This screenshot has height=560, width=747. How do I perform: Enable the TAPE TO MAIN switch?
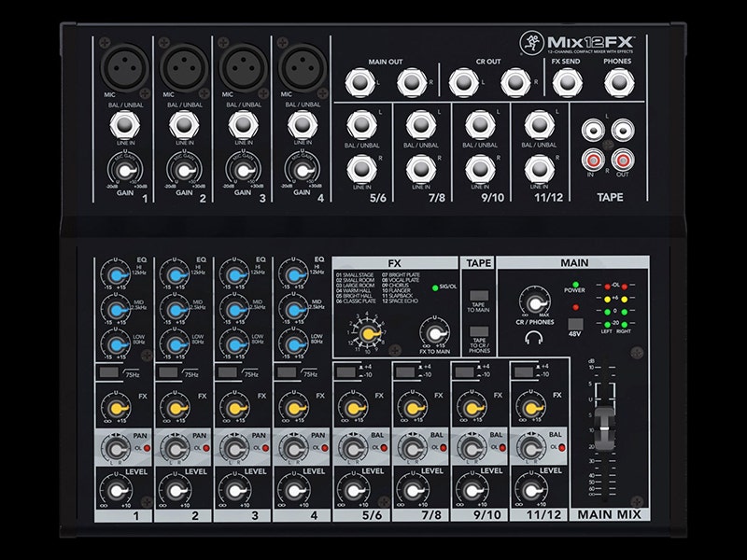coord(479,296)
